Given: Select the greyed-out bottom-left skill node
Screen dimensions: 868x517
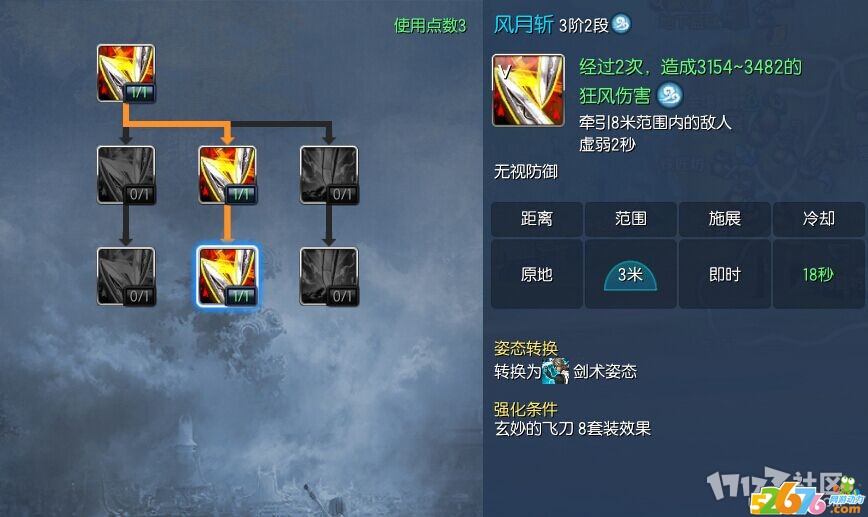Looking at the screenshot, I should [x=126, y=276].
